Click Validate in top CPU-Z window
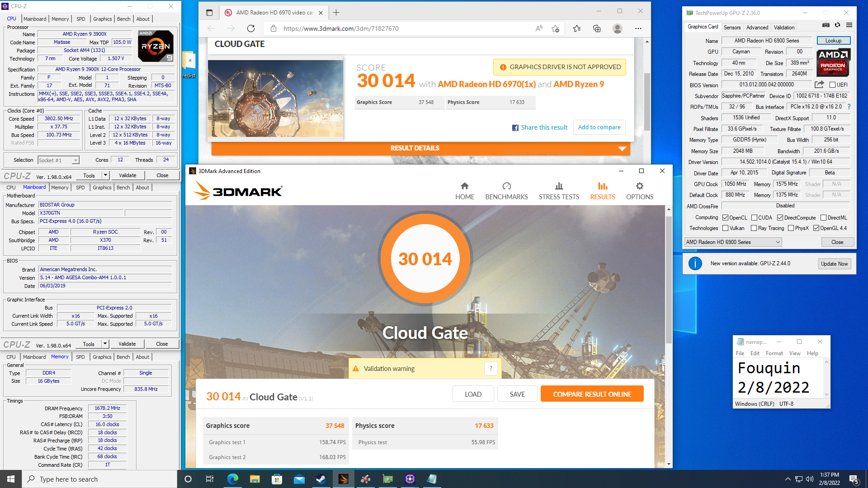The image size is (868, 488). point(127,175)
